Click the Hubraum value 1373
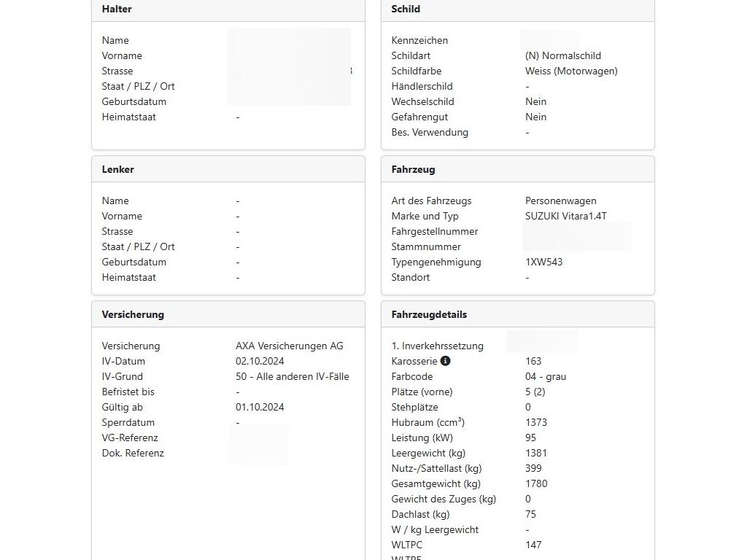The image size is (747, 560). click(x=535, y=423)
